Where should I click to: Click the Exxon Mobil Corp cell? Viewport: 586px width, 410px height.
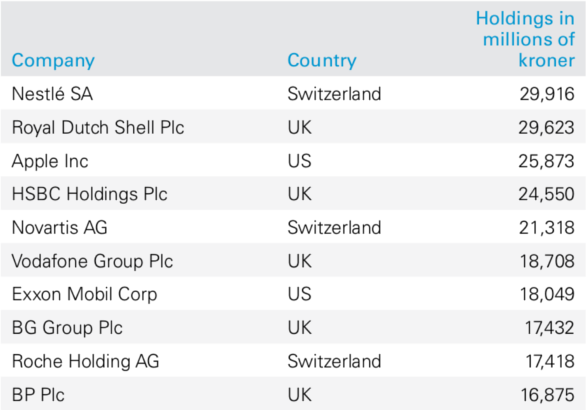coord(84,295)
